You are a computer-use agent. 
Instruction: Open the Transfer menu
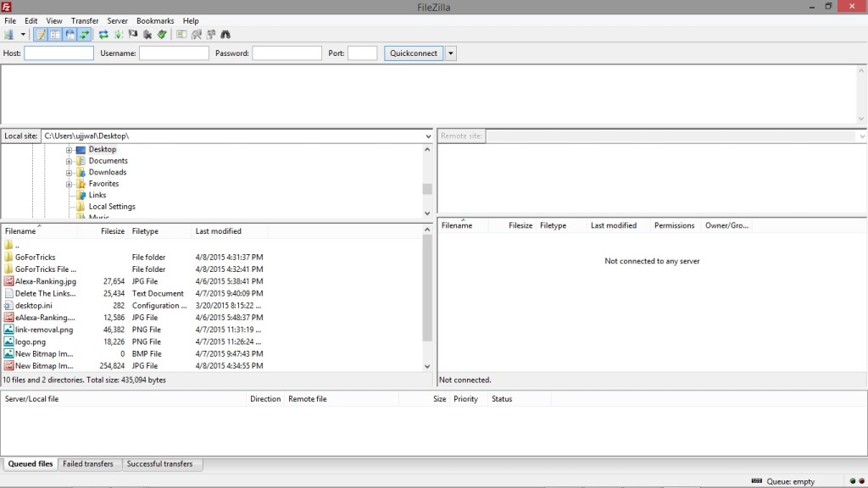(85, 20)
